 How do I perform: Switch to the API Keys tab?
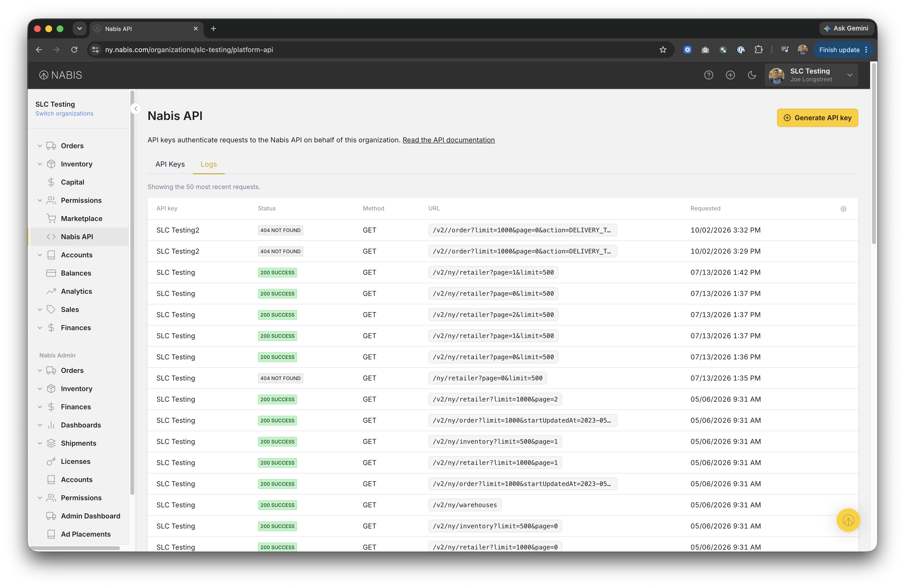pos(170,164)
